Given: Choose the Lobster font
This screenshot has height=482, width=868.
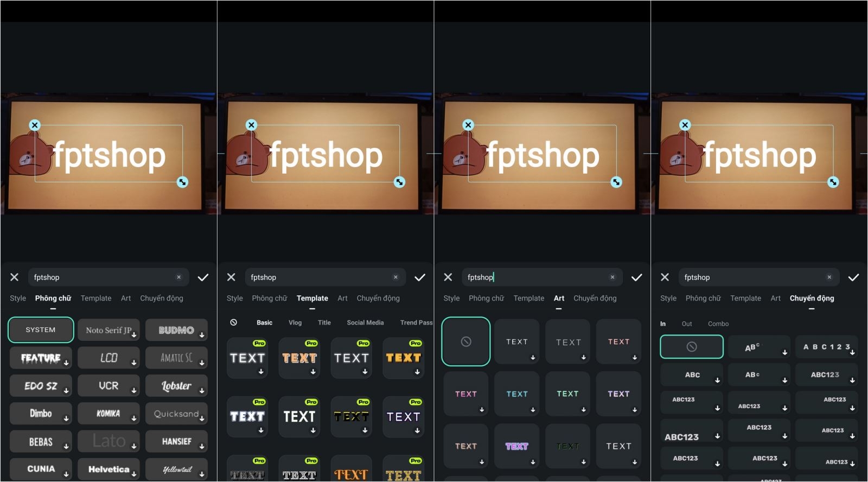Looking at the screenshot, I should 176,386.
